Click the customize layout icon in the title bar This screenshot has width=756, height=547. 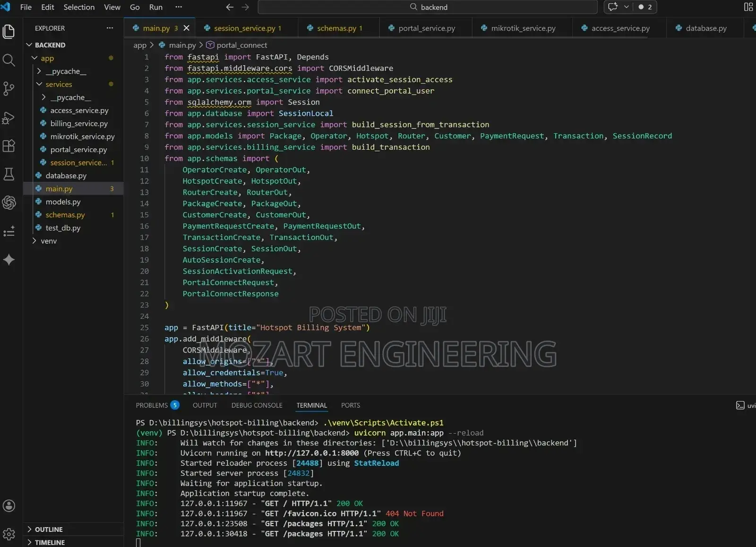point(748,7)
